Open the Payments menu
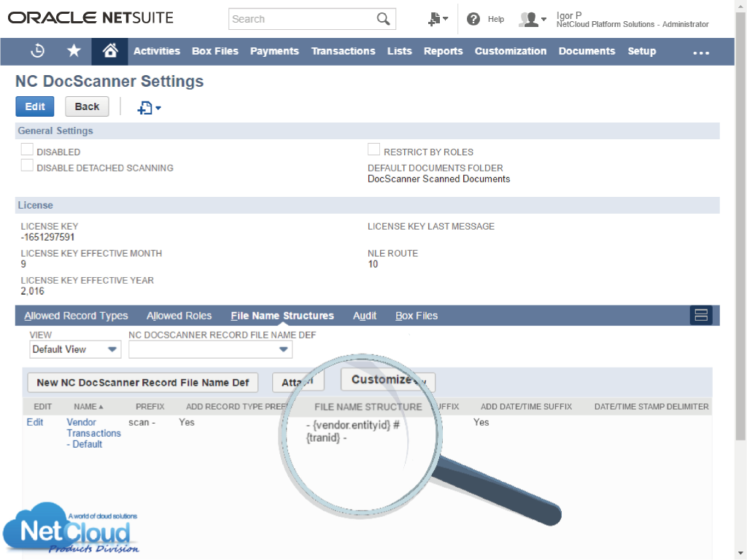Image resolution: width=747 pixels, height=560 pixels. pos(274,51)
